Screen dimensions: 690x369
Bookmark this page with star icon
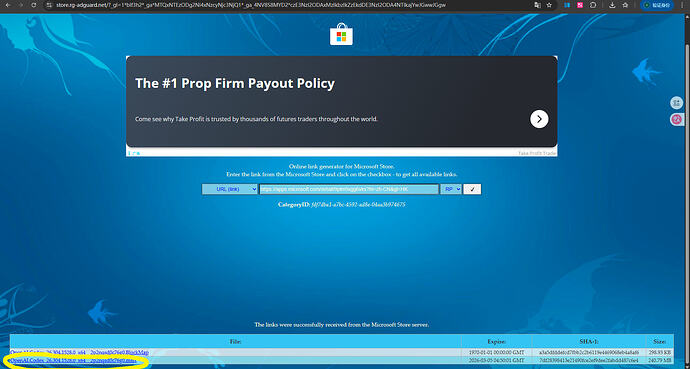(x=549, y=5)
